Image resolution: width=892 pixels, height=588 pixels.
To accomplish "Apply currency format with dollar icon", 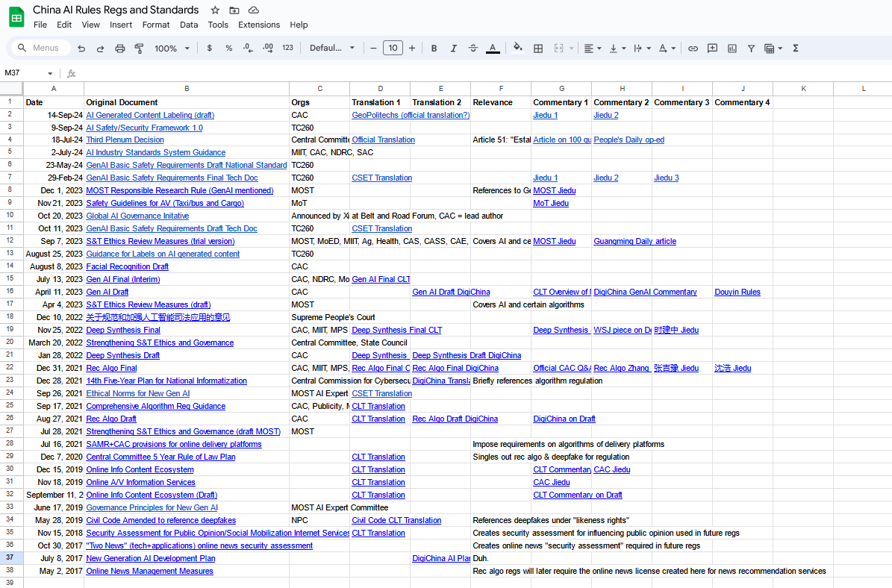I will coord(209,49).
